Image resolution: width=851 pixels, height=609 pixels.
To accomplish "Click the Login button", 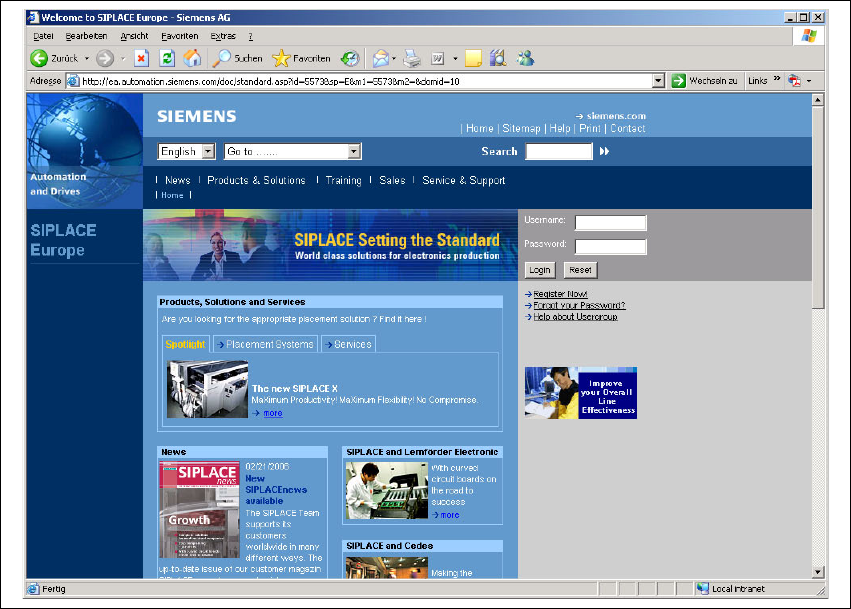I will (540, 270).
